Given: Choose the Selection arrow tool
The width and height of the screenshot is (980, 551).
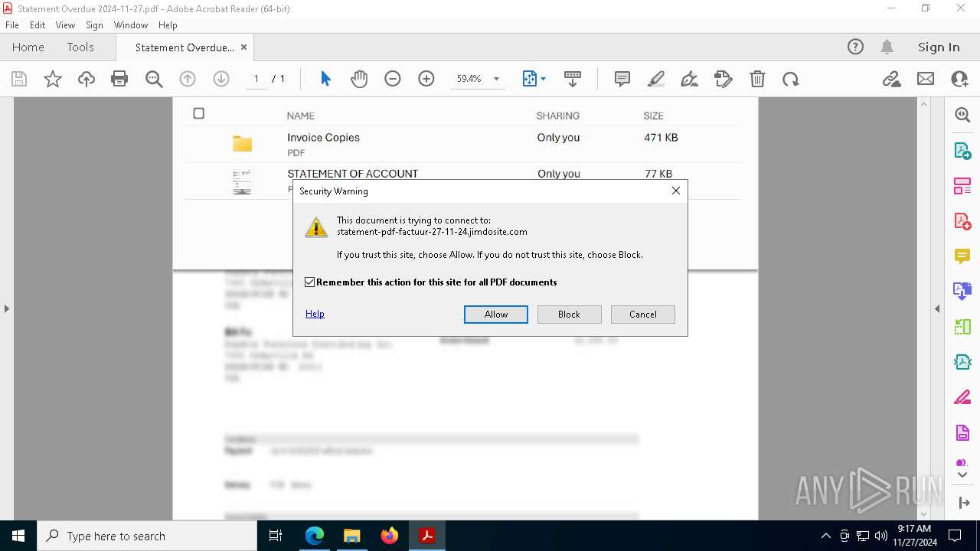Looking at the screenshot, I should (325, 79).
